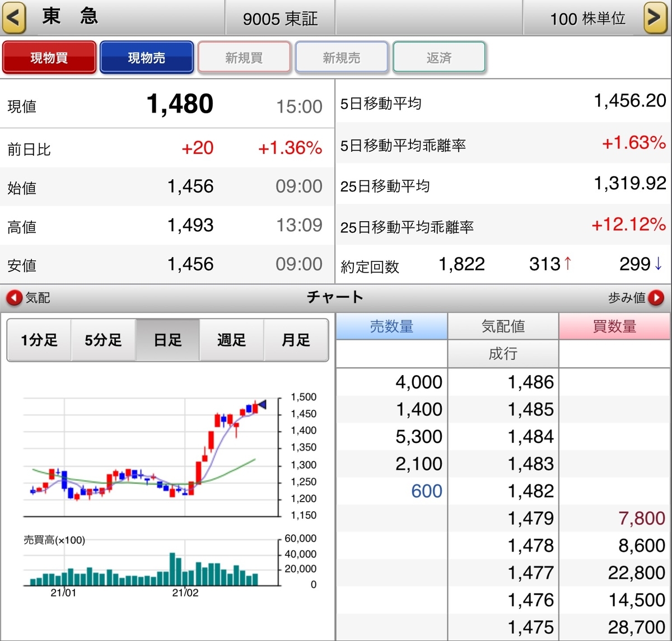Tap the 9005 東証 code label
The height and width of the screenshot is (641, 672).
click(280, 18)
